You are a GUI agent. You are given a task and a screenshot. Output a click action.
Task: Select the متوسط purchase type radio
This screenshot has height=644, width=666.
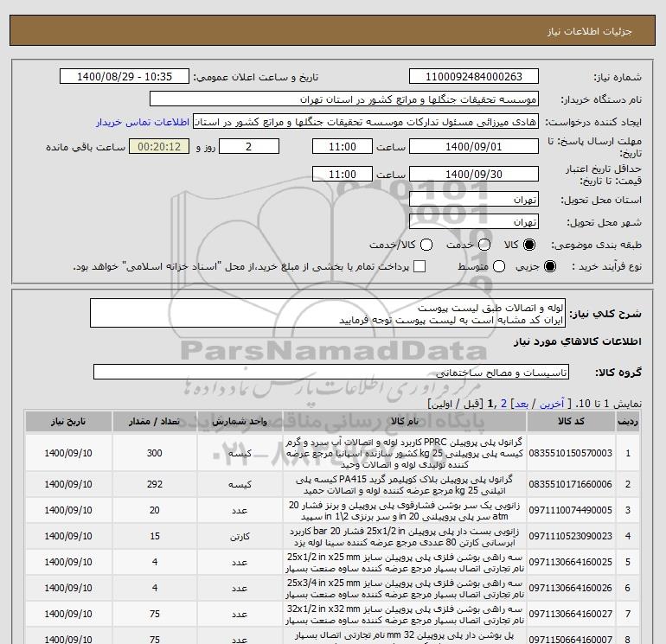[499, 266]
